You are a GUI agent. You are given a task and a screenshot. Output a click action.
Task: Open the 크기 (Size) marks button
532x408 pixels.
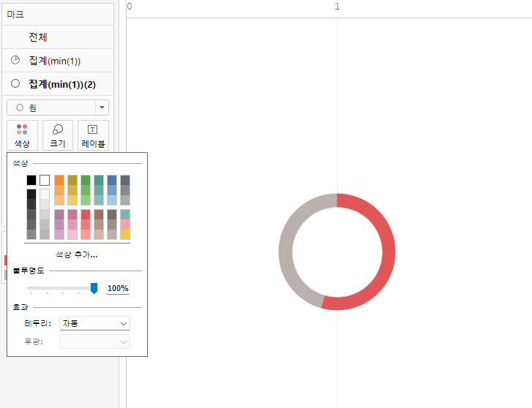coord(58,135)
